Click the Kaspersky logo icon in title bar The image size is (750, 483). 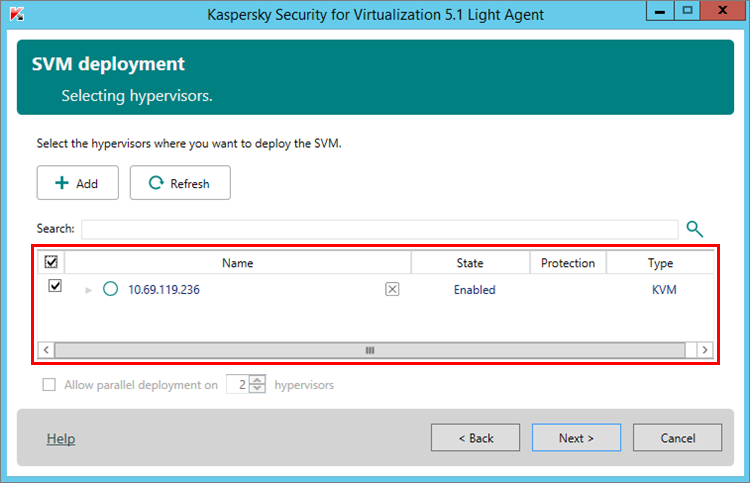click(x=17, y=14)
